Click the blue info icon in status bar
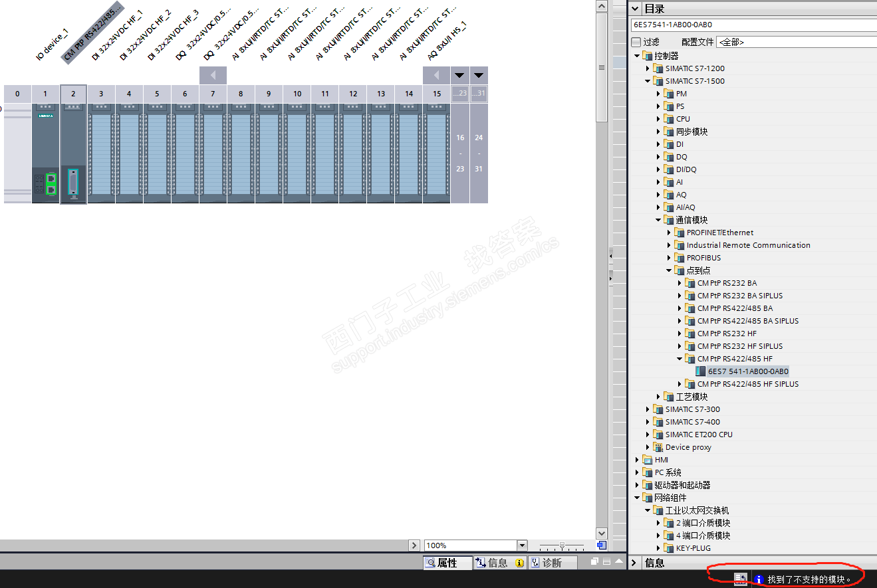Viewport: 877px width, 588px height. pyautogui.click(x=759, y=579)
